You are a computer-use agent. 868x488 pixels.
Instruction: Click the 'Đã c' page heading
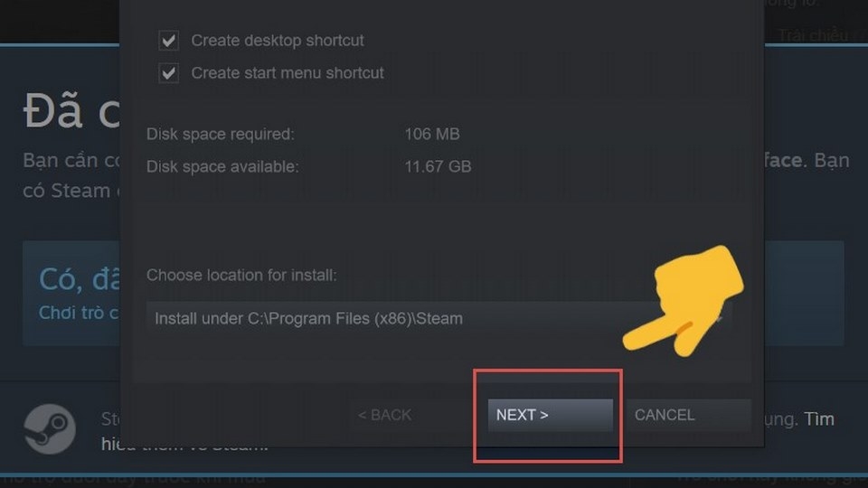coord(71,110)
